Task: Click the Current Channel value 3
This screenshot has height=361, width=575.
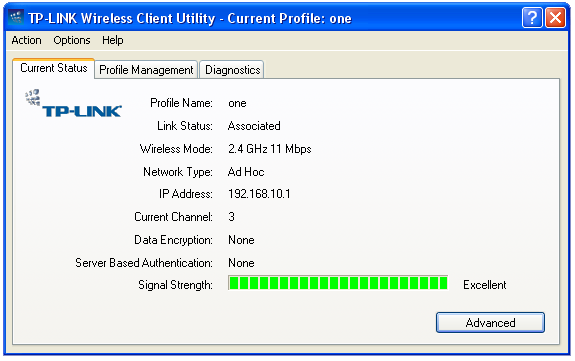Action: click(x=231, y=217)
